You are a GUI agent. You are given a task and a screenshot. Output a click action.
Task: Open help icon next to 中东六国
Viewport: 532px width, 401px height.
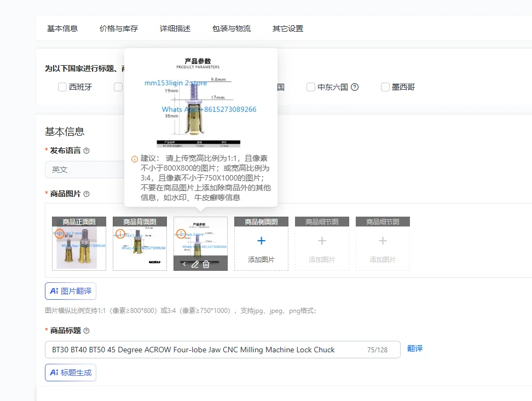click(355, 87)
